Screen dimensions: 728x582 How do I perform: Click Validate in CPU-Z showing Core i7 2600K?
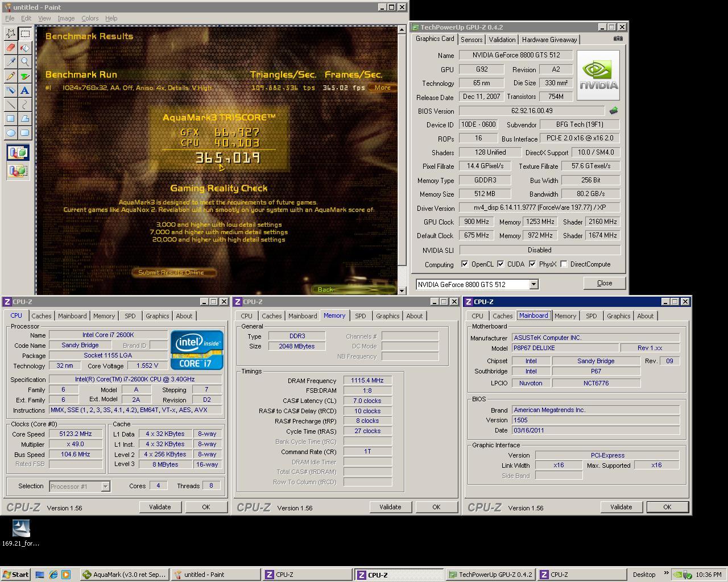160,507
